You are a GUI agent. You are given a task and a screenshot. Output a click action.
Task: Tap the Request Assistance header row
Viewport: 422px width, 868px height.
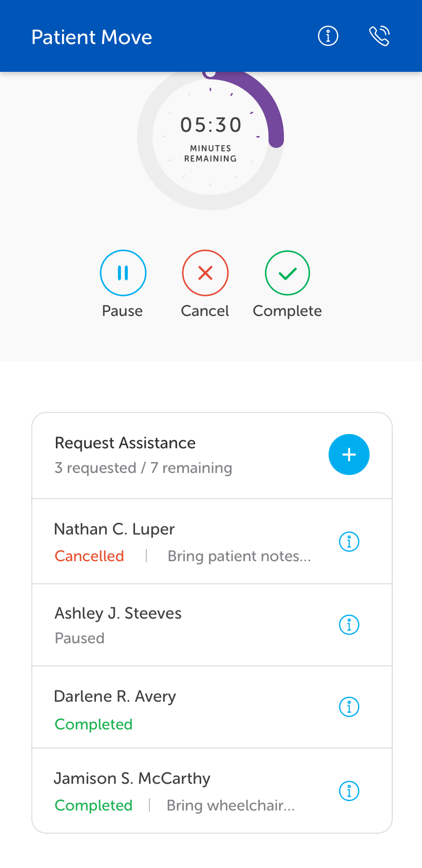tap(169, 455)
